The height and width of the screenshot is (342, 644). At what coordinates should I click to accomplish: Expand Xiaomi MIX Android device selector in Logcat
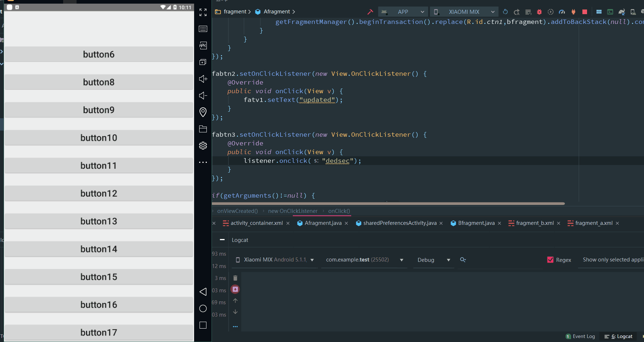(275, 260)
